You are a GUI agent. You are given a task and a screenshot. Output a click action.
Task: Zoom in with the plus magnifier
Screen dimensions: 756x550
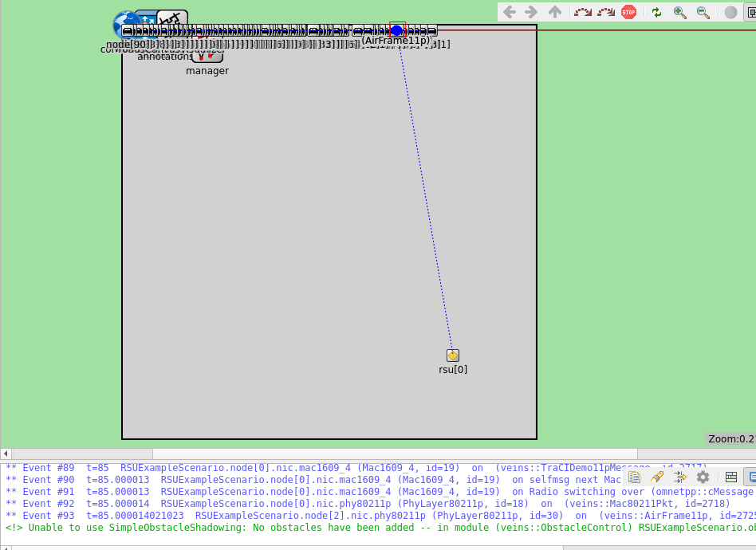[679, 13]
